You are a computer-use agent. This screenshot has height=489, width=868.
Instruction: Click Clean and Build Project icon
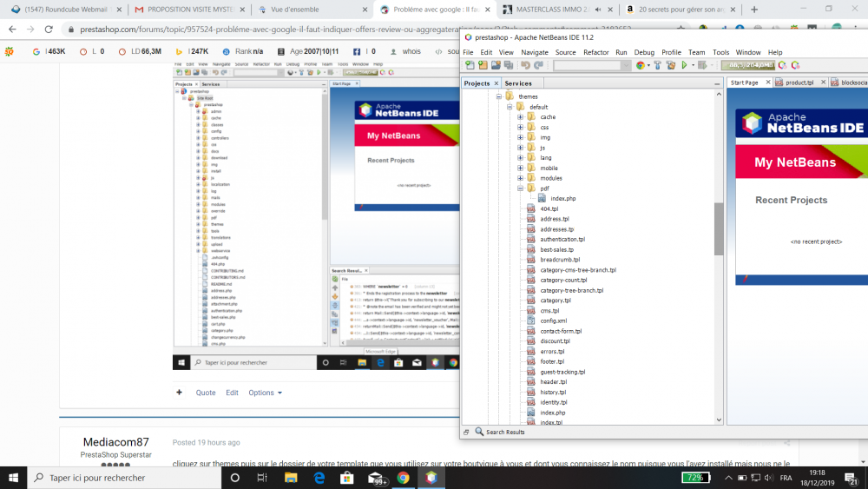coord(671,65)
